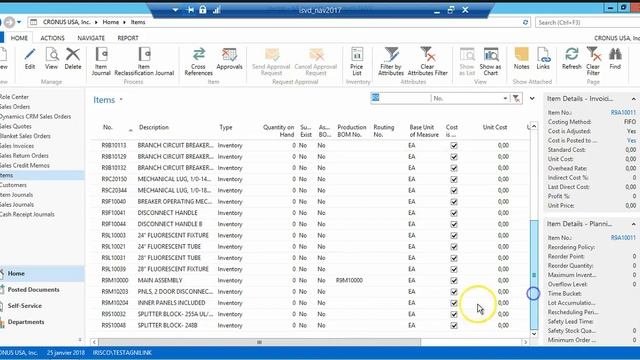Click the signal bars icon in session bar
640x360 pixels.
(x=217, y=10)
